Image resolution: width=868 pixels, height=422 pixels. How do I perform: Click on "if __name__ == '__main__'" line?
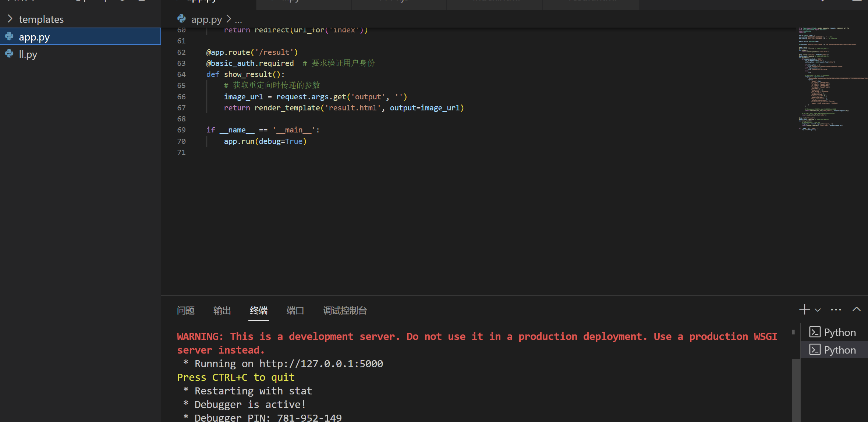point(263,130)
